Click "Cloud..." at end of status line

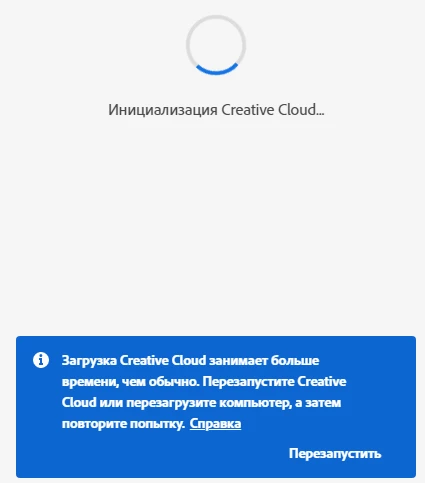pyautogui.click(x=301, y=110)
